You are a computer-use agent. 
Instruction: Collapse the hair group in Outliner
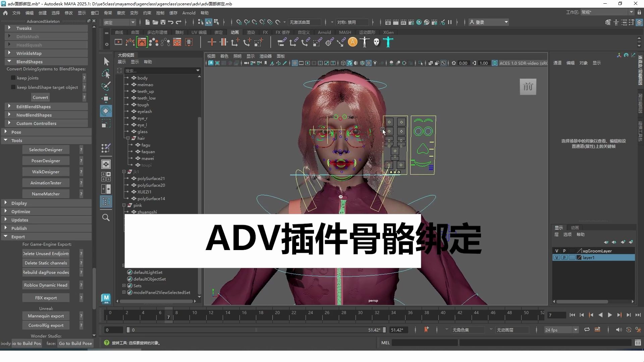[128, 138]
